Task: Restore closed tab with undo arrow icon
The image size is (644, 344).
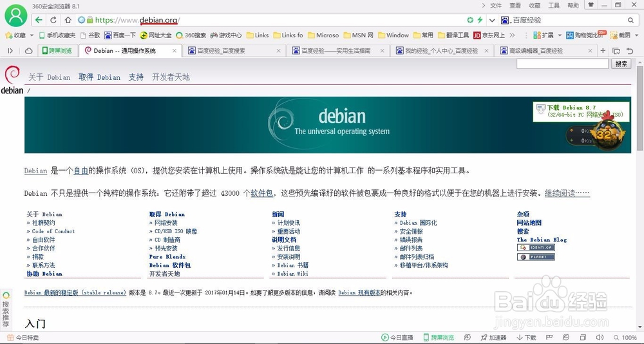Action: pos(630,50)
